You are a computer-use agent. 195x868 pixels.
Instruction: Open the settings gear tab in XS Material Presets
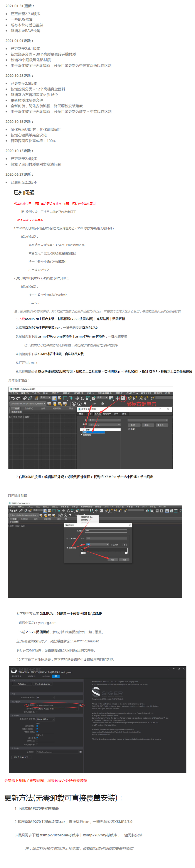[56, 676]
